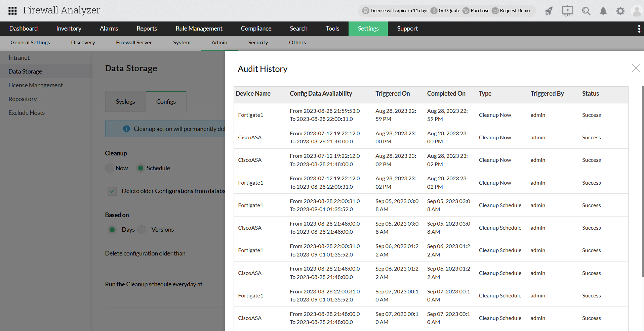
Task: Open the vertical three-dot overflow menu
Action: tap(639, 29)
